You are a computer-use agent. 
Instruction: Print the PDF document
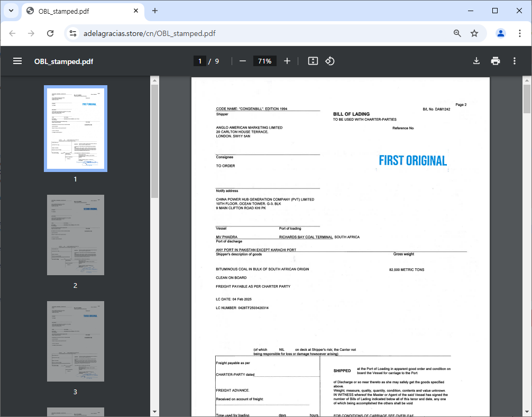coord(496,61)
